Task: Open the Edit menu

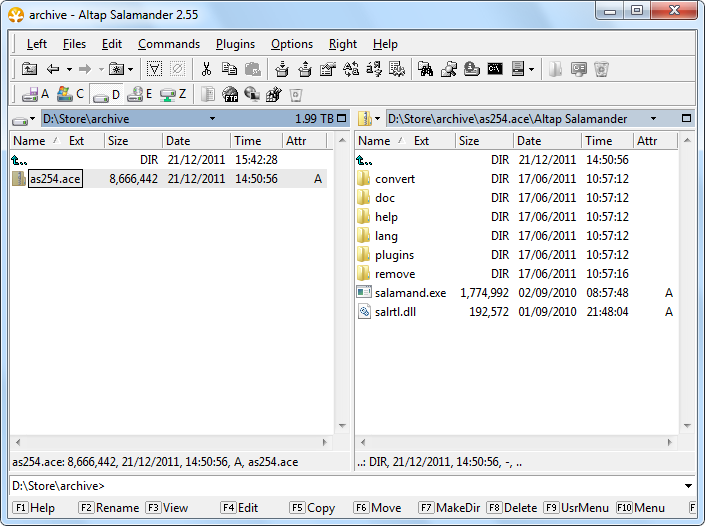Action: [x=112, y=44]
